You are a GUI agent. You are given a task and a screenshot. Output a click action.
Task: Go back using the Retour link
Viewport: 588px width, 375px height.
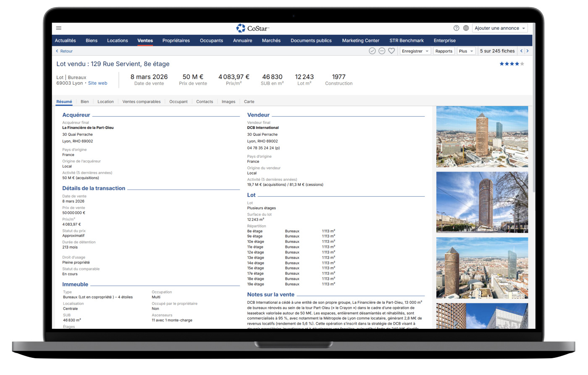pyautogui.click(x=64, y=51)
